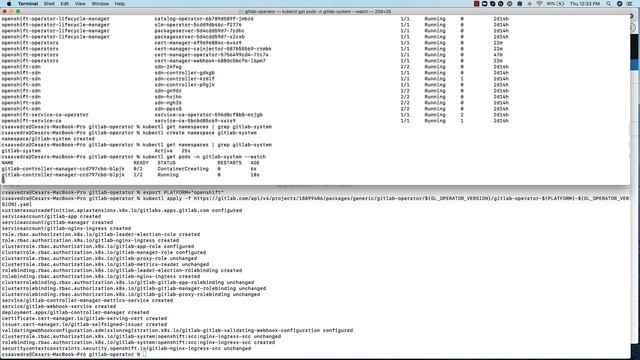640x360 pixels.
Task: Click the 'export PLATFORM="openshift"' command
Action: tap(183, 192)
